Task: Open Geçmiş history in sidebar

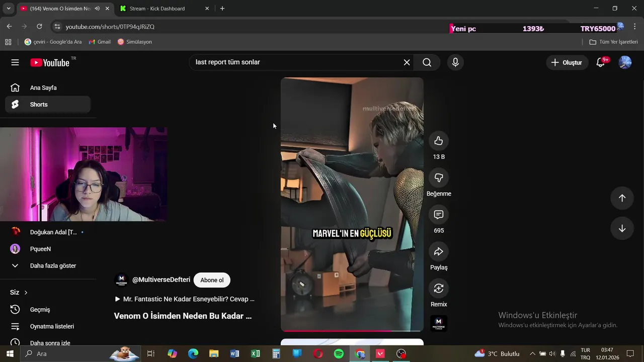Action: (x=48, y=310)
